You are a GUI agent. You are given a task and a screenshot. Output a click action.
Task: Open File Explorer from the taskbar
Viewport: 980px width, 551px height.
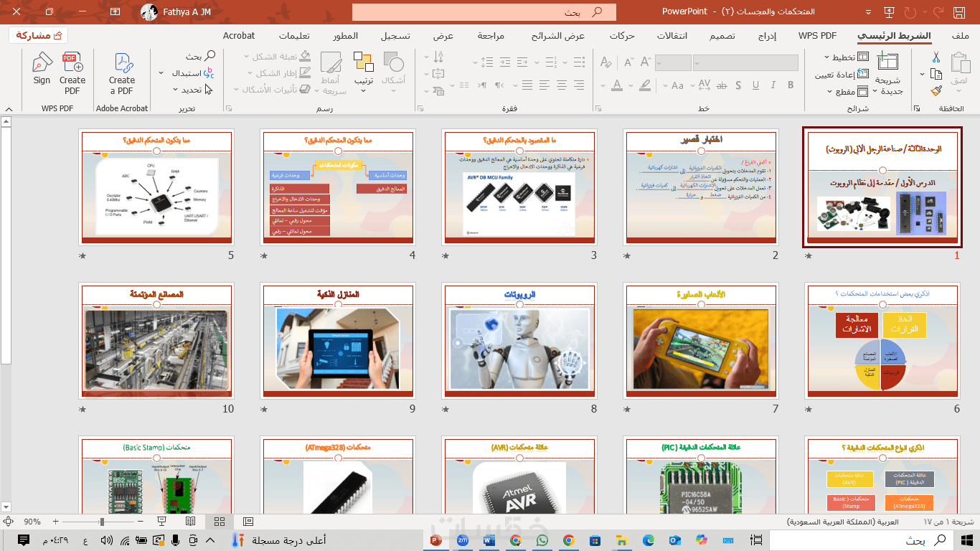[x=621, y=540]
